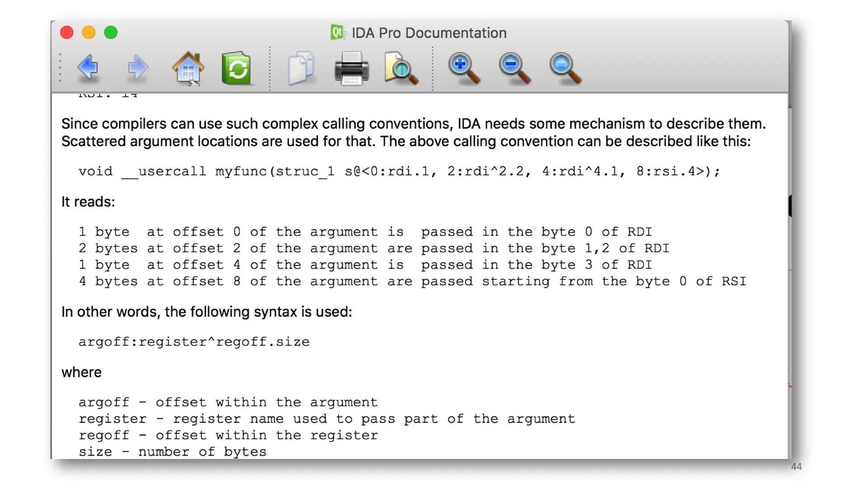Minimize the window with the yellow button
Viewport: 868px width, 488px height.
coord(89,33)
